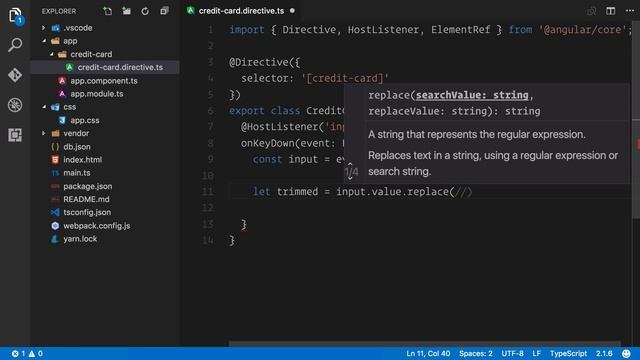Click the unsaved dot on credit-card.directive.ts tab

(292, 11)
